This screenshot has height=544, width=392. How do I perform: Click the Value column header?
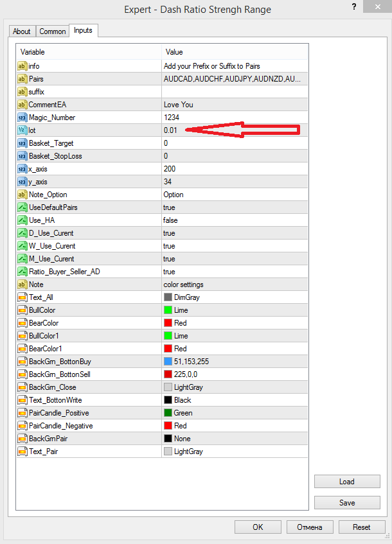[235, 52]
